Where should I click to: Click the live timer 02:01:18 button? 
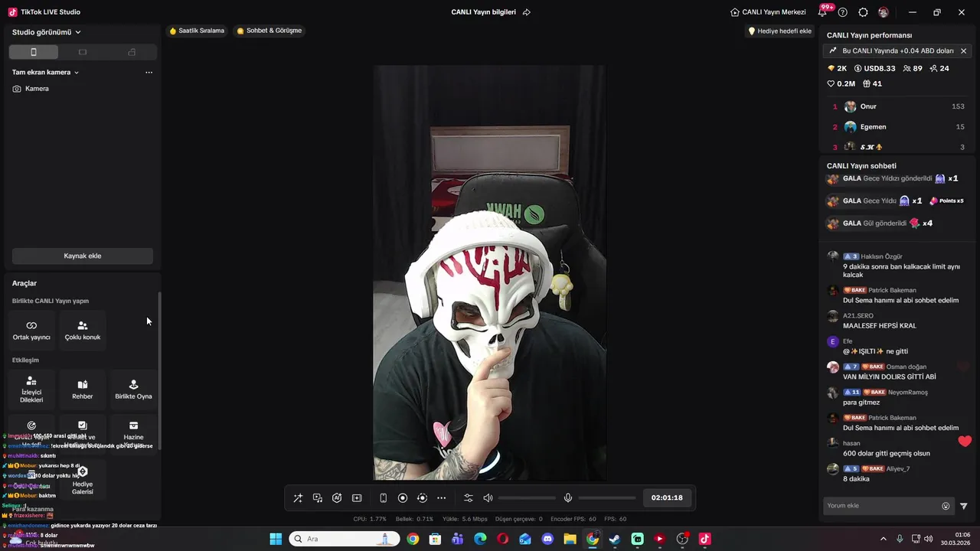[x=667, y=497]
